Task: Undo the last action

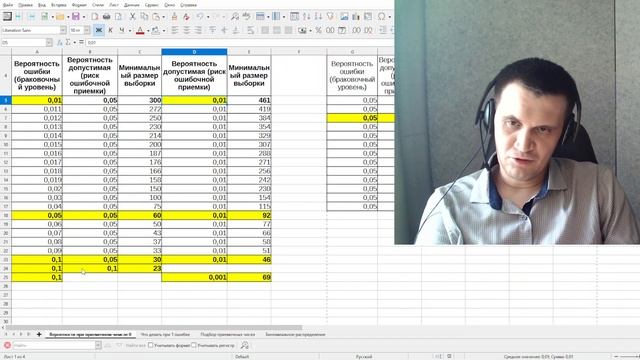Action: point(200,17)
